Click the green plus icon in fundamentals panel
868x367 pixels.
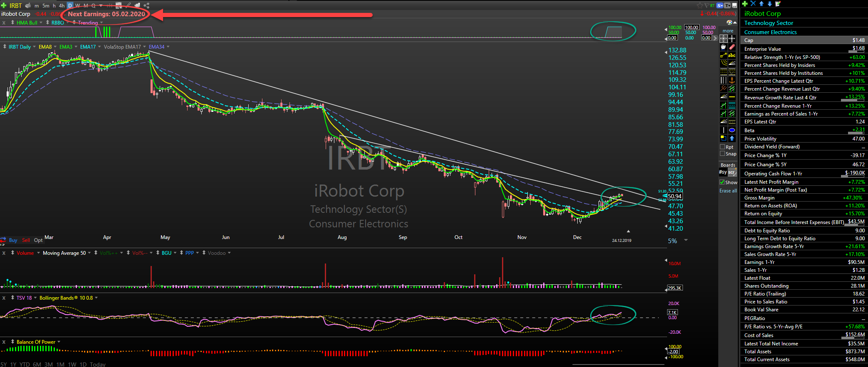(745, 4)
